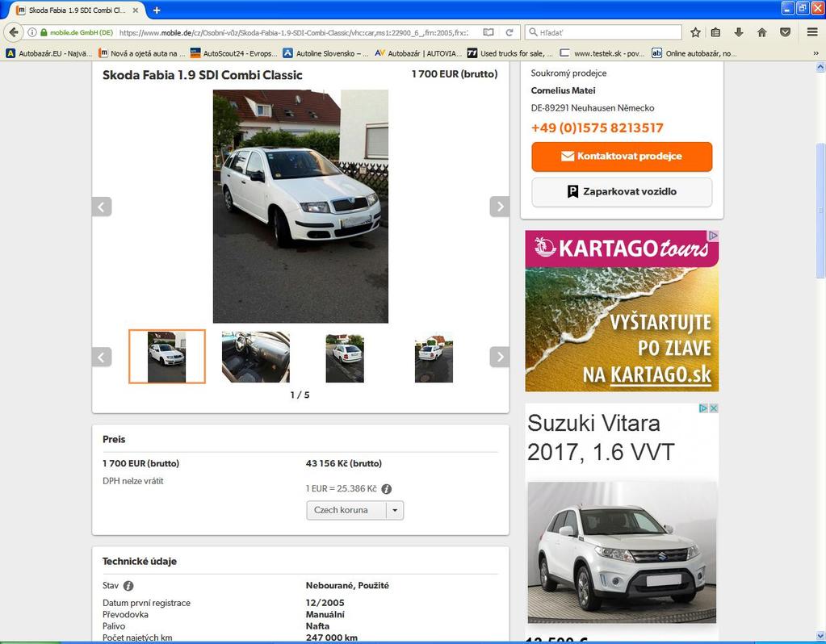Viewport: 826px width, 644px height.
Task: Select the first thumbnail of white Fabia front
Action: coord(167,357)
